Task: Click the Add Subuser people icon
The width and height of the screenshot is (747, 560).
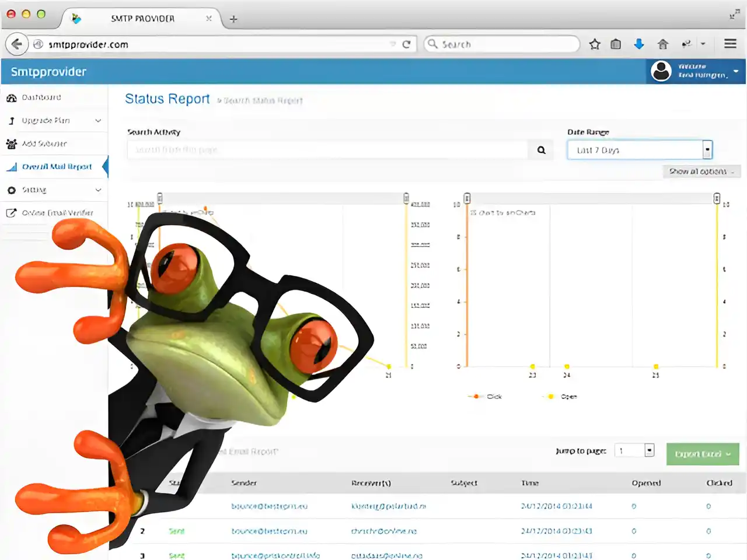Action: [11, 143]
